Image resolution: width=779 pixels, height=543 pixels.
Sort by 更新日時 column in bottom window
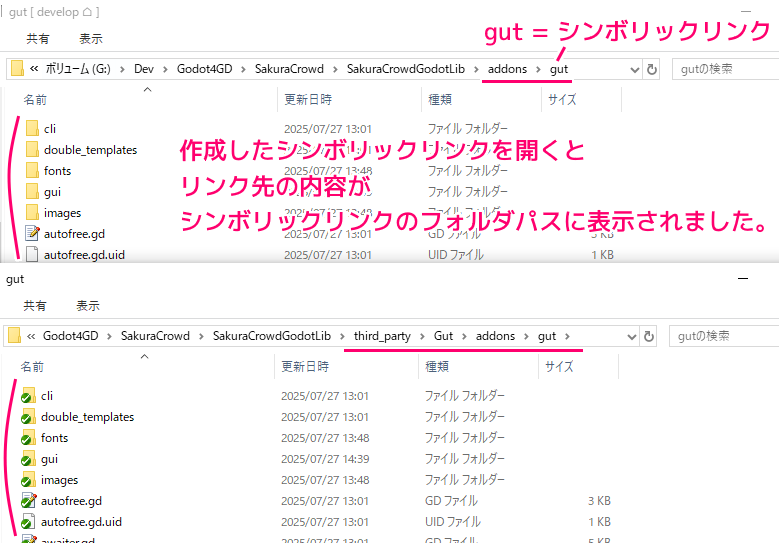[x=305, y=366]
